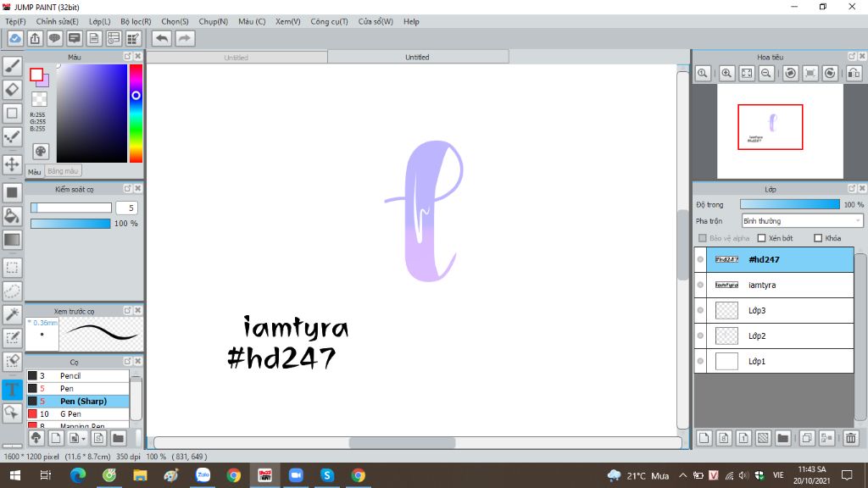Zoom out on the navigator
The height and width of the screenshot is (488, 868).
coord(766,73)
